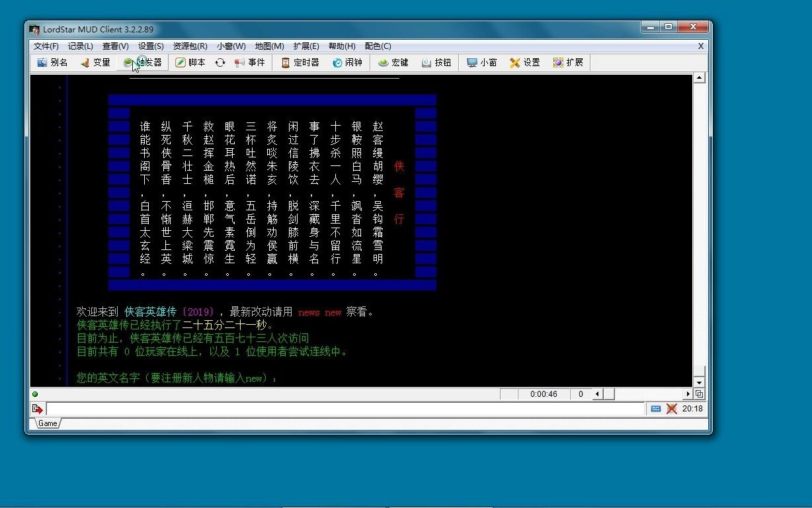The height and width of the screenshot is (508, 812).
Task: Open the 宏键 (macro keys) toolbar button
Action: point(393,62)
